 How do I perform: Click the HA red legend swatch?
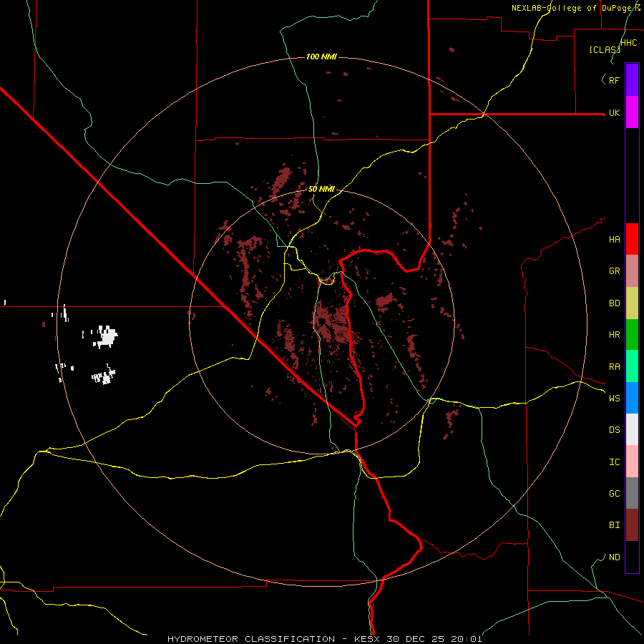point(632,239)
